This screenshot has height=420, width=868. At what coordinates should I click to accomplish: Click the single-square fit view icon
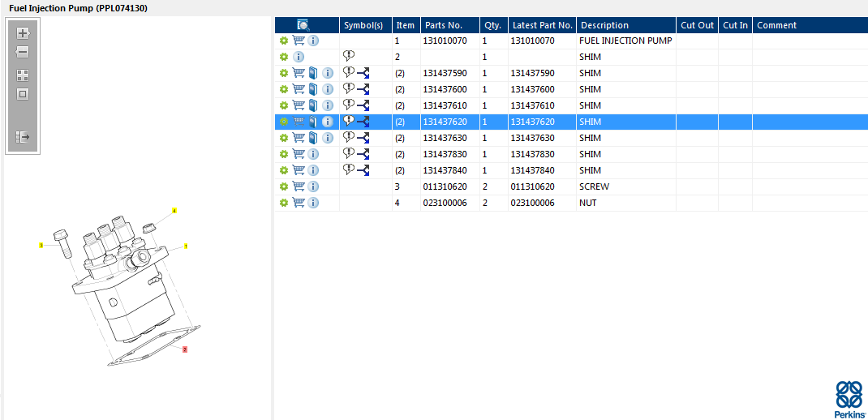(x=23, y=94)
